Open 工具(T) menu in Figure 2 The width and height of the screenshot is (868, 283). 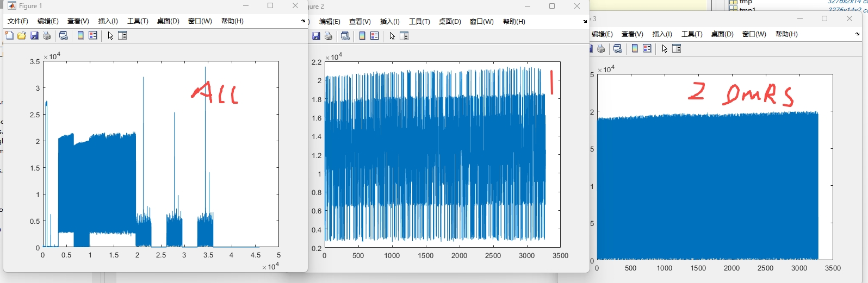tap(419, 21)
